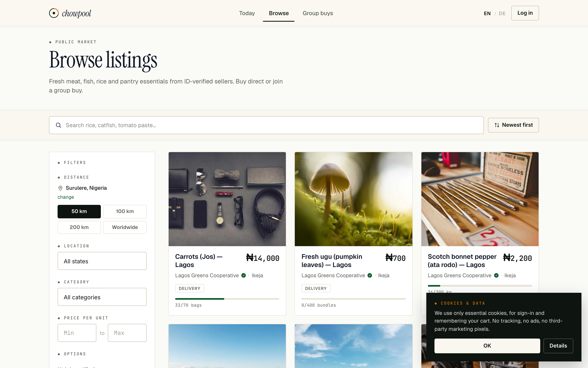588x368 pixels.
Task: Open the Scotch bonnet pepper listing thumbnail
Action: tap(480, 199)
